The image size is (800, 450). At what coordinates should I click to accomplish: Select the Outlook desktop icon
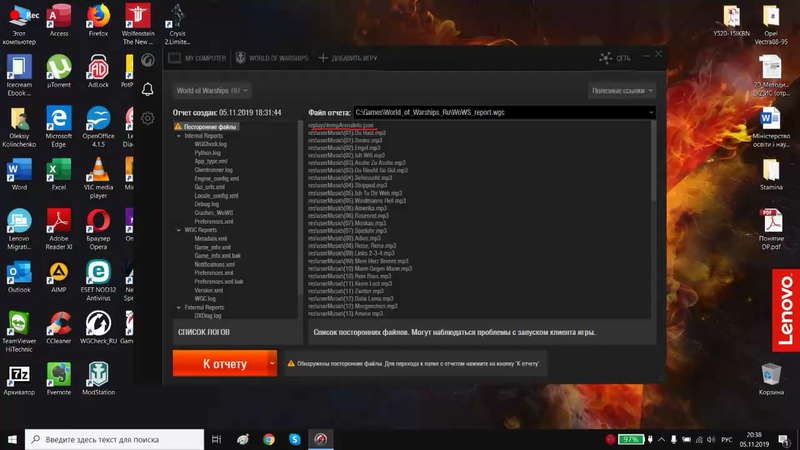pos(19,277)
